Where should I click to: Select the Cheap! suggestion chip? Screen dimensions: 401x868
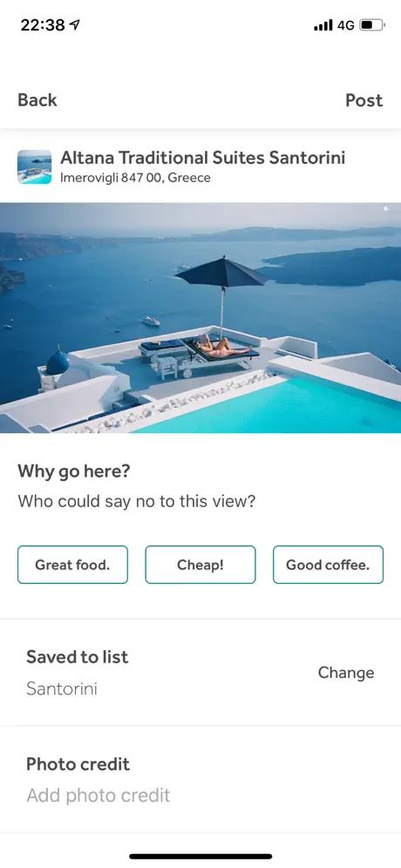click(200, 565)
